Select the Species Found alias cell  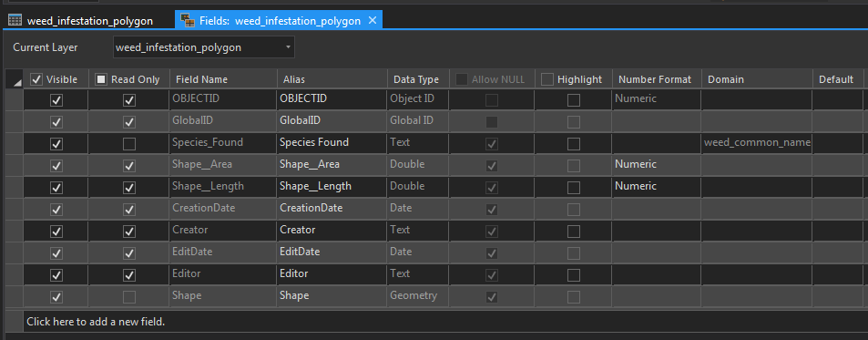332,142
